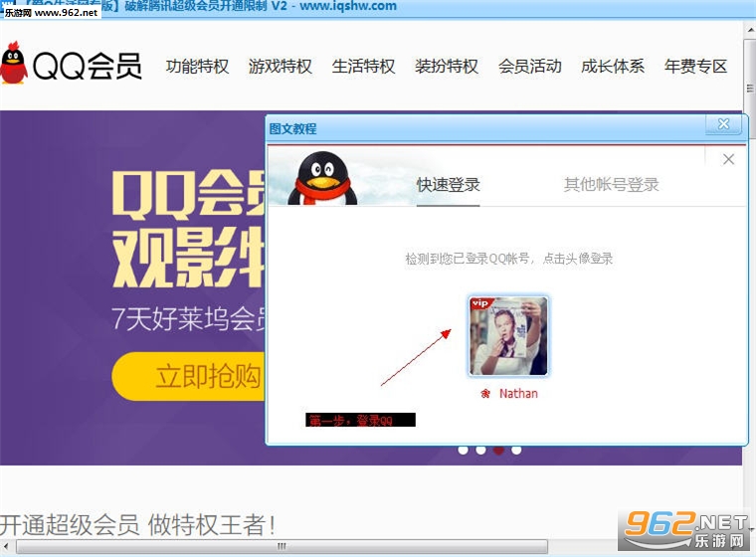Open the 装扮特权 menu
Viewport: 756px width, 557px height.
point(447,66)
